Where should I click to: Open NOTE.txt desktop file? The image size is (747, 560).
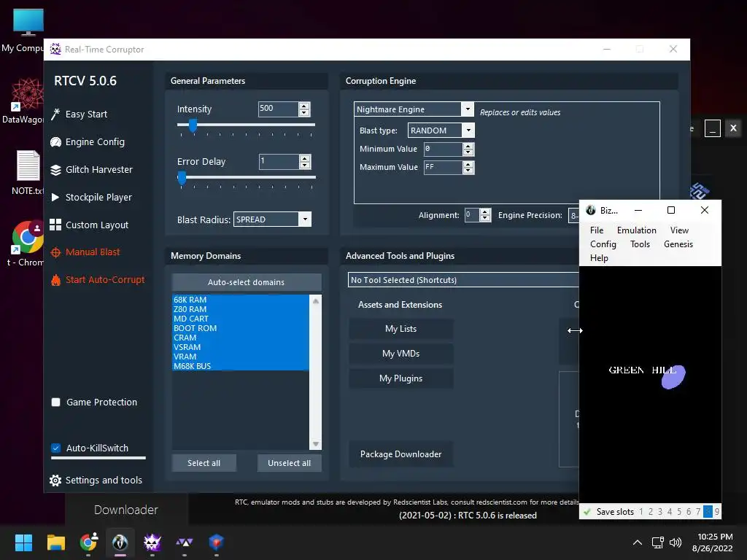[x=28, y=165]
